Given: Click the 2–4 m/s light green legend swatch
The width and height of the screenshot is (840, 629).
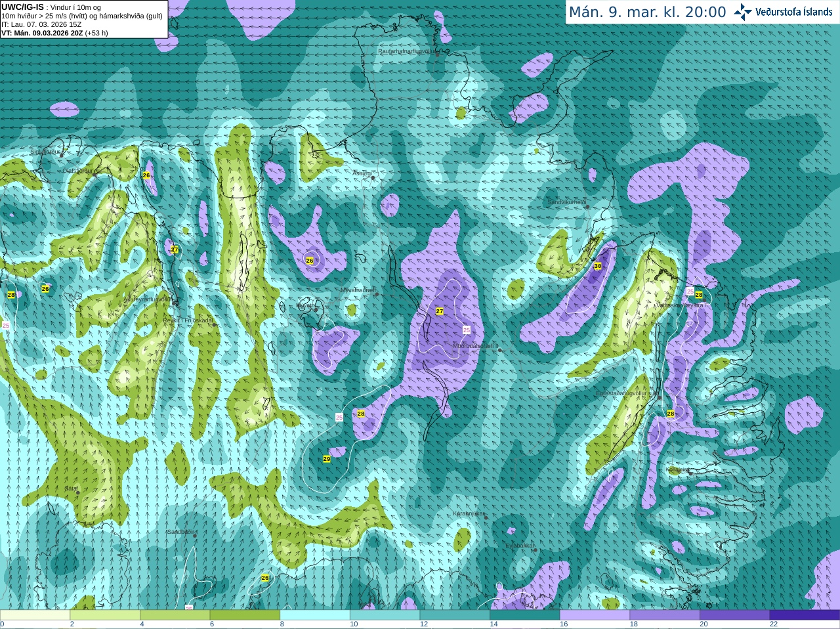Looking at the screenshot, I should [x=105, y=615].
